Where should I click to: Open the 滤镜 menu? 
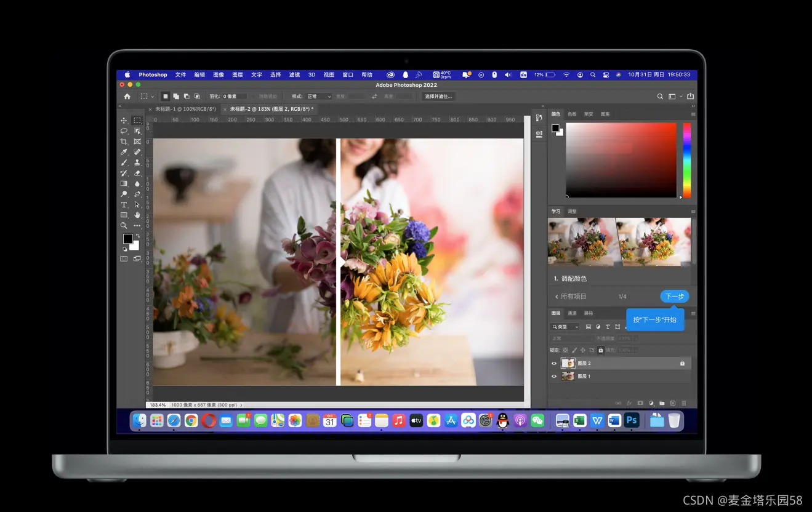click(294, 74)
